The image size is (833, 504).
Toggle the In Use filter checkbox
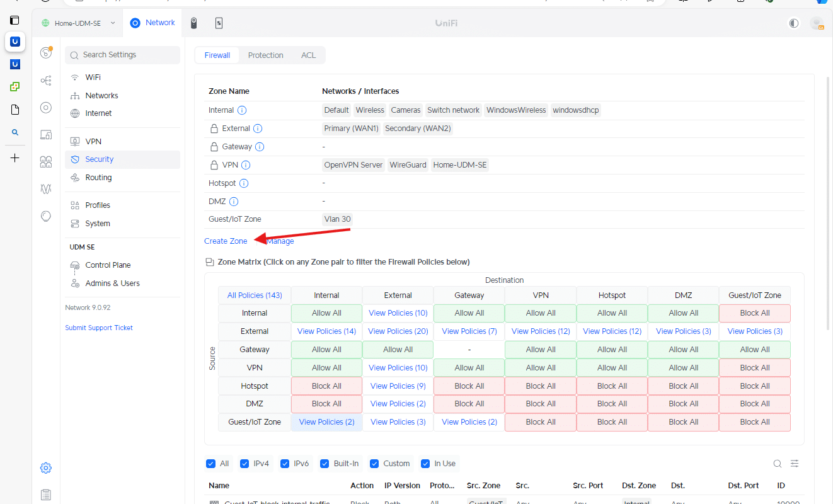425,464
